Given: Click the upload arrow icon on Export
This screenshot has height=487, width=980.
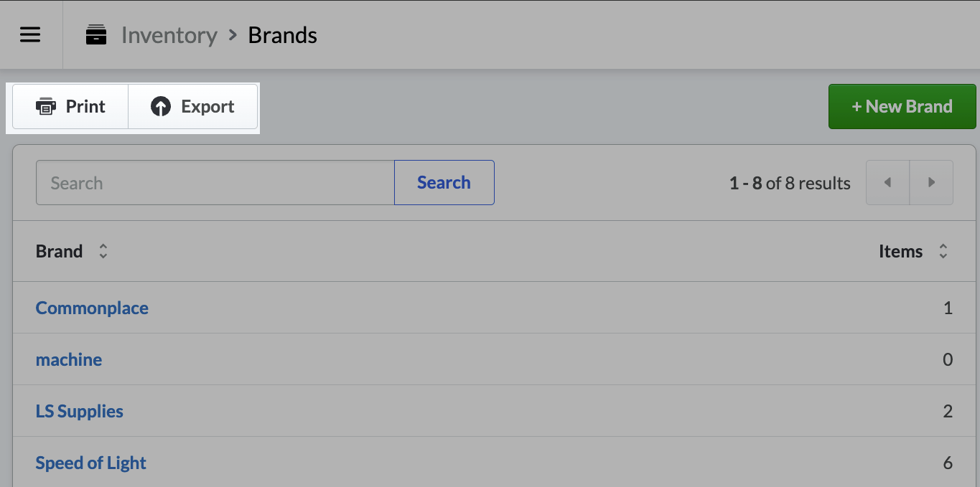Looking at the screenshot, I should (x=159, y=106).
